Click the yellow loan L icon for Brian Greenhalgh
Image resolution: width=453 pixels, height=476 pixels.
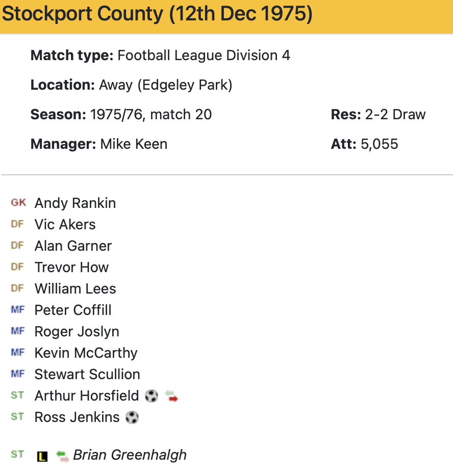[x=42, y=456]
